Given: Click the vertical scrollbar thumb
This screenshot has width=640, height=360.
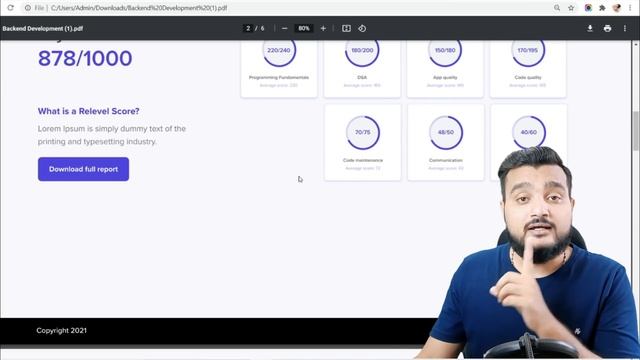Looking at the screenshot, I should 636,130.
